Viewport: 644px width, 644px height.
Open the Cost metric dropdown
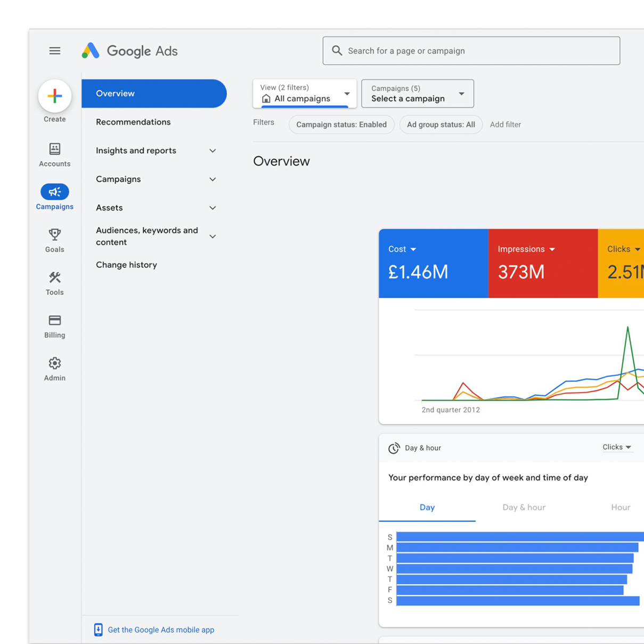click(x=402, y=249)
